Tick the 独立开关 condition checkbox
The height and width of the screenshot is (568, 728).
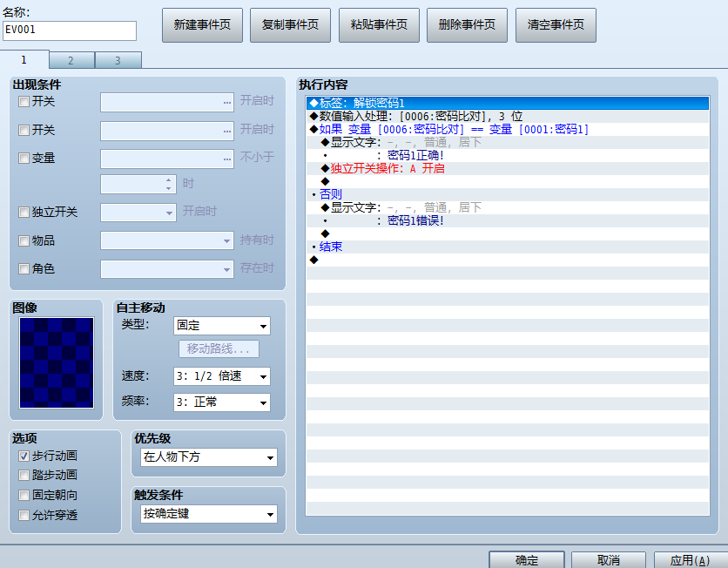tap(24, 213)
